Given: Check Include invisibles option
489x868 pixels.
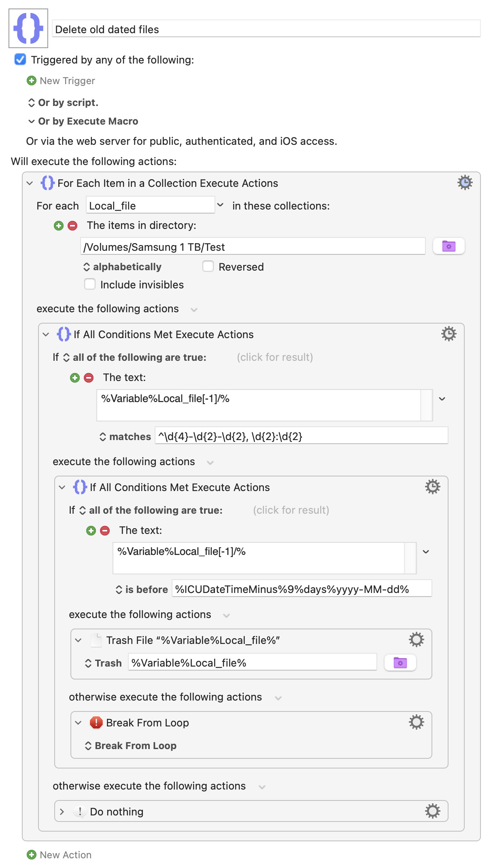Looking at the screenshot, I should point(90,284).
